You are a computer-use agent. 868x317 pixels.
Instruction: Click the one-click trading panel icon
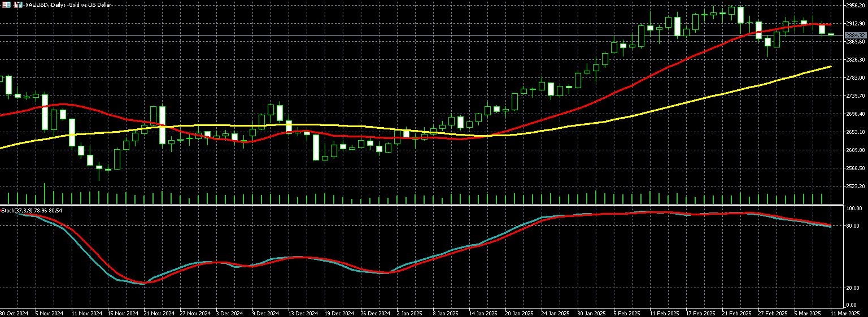point(6,5)
